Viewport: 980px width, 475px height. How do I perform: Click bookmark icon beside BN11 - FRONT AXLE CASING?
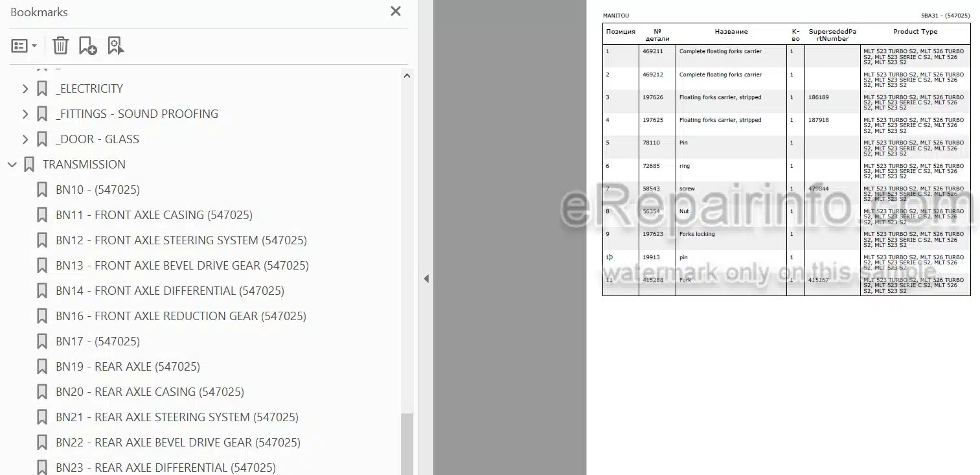pos(42,215)
